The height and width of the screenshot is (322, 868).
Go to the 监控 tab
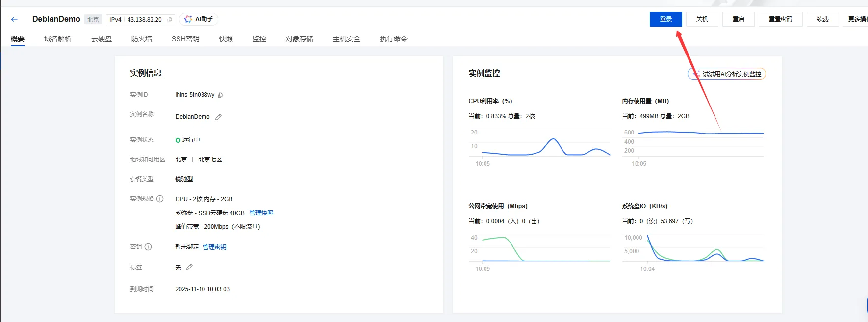259,39
